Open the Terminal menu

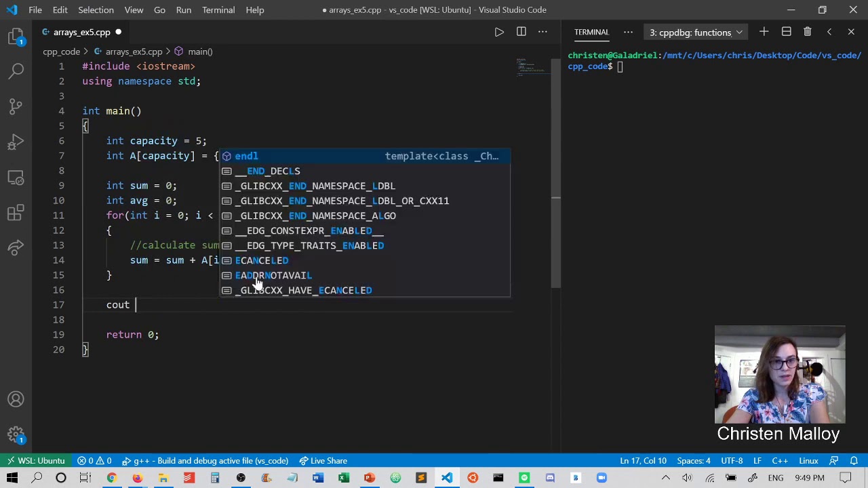click(218, 10)
